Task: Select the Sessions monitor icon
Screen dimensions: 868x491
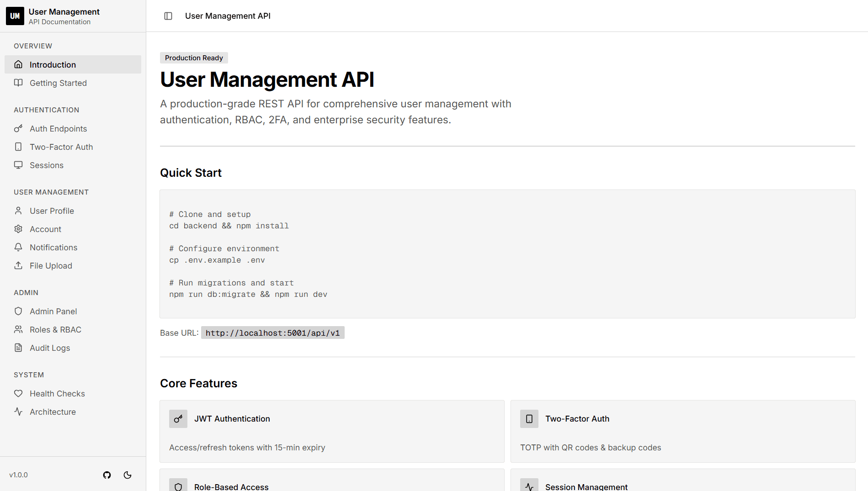Action: click(18, 165)
